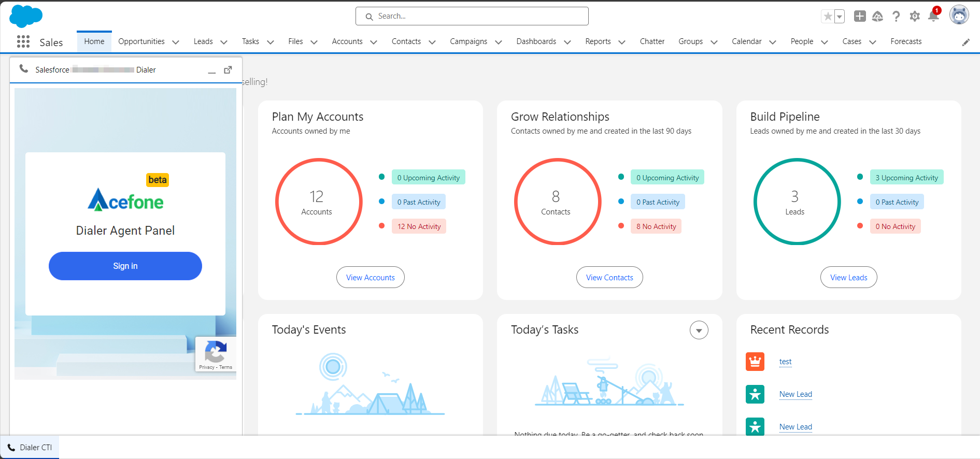The height and width of the screenshot is (459, 980).
Task: Click the reCAPTCHA Terms link
Action: [225, 367]
